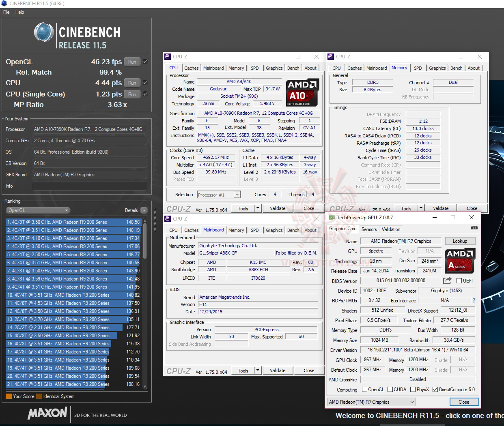Click the Identical System legend swatch
This screenshot has height=426, width=504.
coord(39,396)
